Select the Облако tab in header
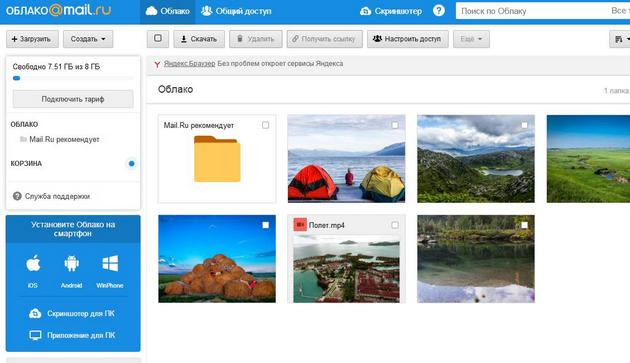This screenshot has height=363, width=630. 168,11
